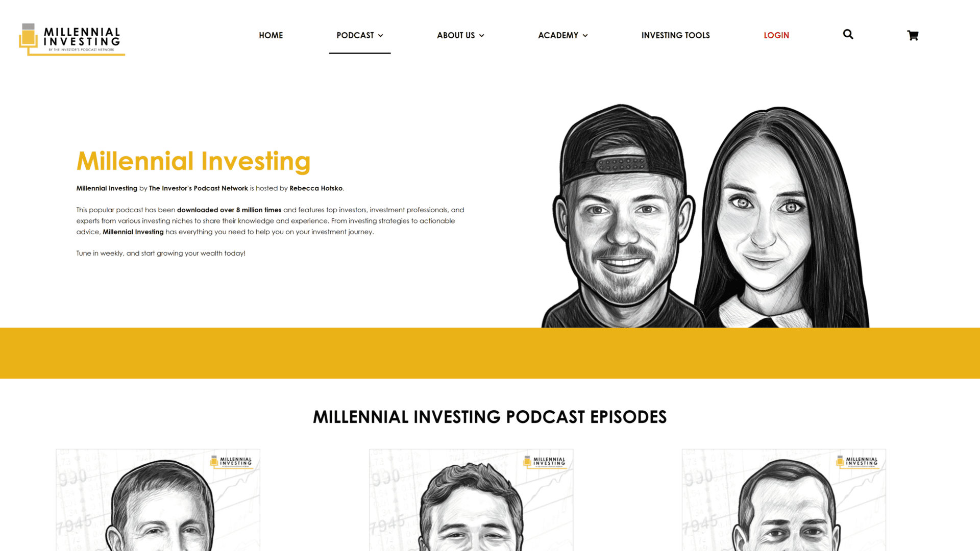Image resolution: width=980 pixels, height=551 pixels.
Task: Select the INVESTING TOOLS menu item
Action: click(x=675, y=35)
